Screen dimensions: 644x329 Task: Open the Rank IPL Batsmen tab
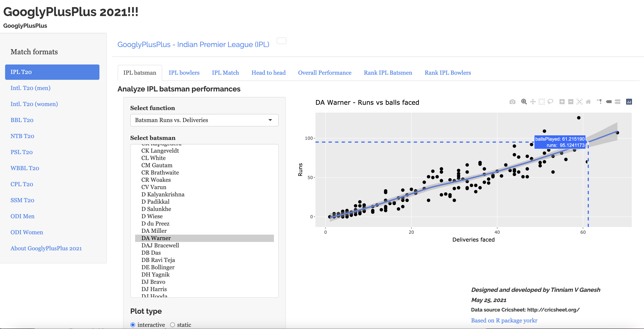[x=388, y=73]
